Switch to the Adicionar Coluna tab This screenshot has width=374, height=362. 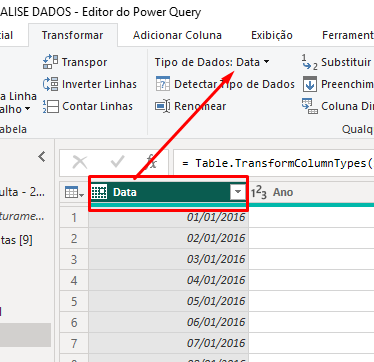click(x=177, y=35)
